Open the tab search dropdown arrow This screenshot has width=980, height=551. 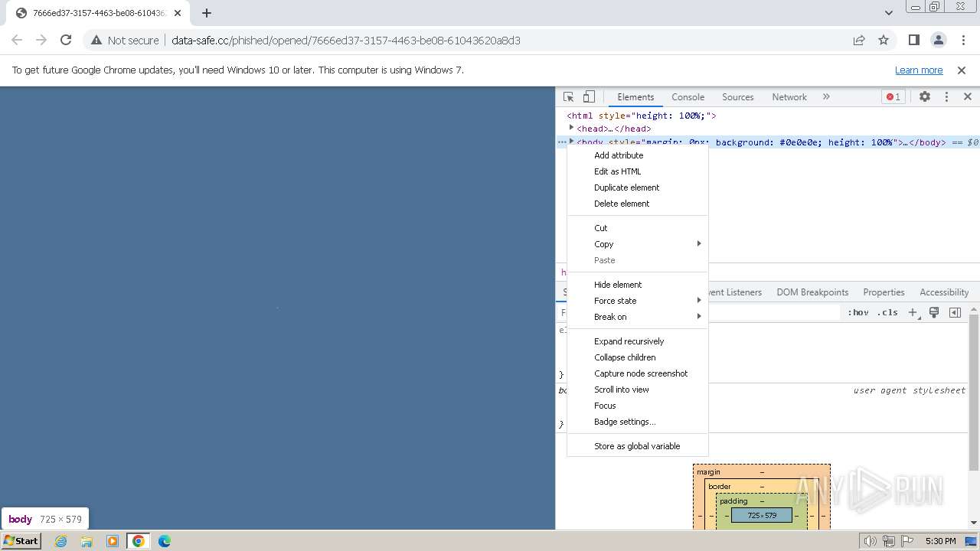pyautogui.click(x=888, y=13)
